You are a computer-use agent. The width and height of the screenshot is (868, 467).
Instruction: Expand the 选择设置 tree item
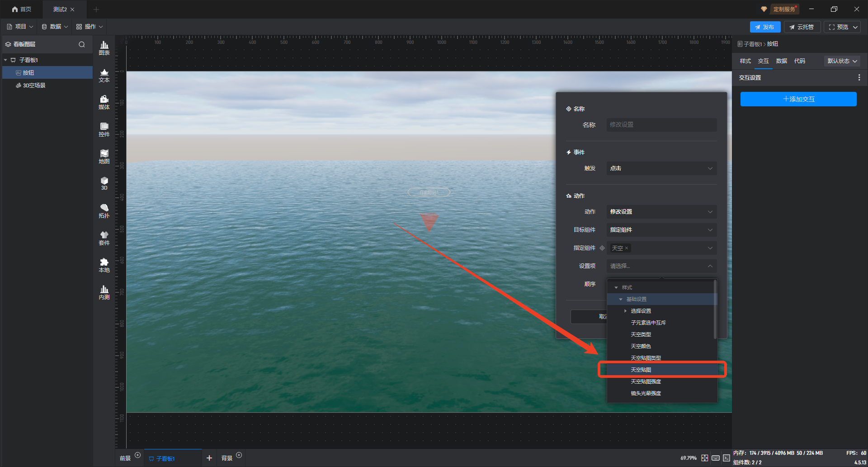coord(625,311)
